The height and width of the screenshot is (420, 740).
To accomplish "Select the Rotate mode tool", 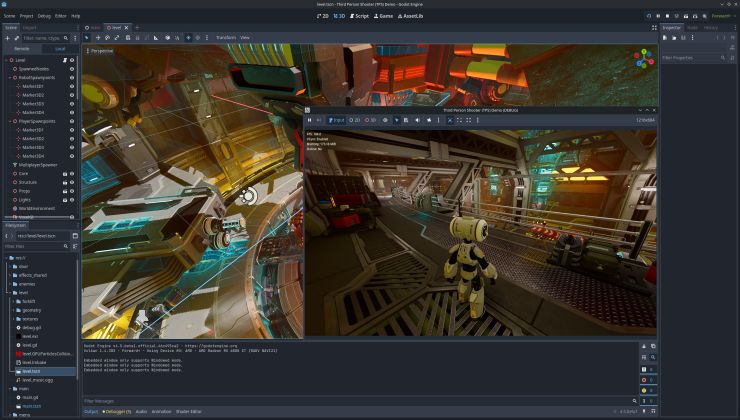I will (109, 38).
